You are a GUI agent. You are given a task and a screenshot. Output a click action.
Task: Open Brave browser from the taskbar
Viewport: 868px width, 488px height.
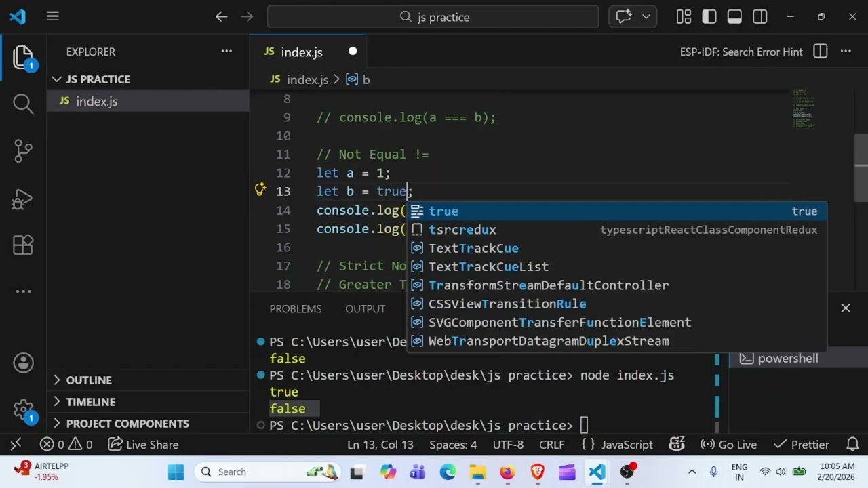[x=537, y=472]
